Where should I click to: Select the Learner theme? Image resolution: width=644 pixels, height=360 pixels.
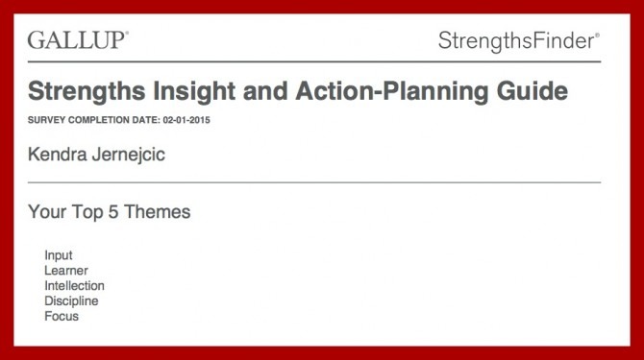tap(66, 271)
